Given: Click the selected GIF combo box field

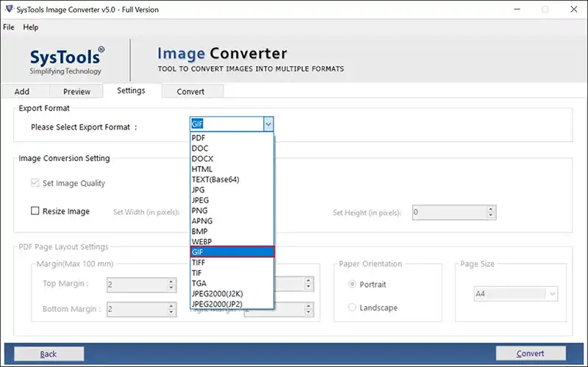Looking at the screenshot, I should pos(227,124).
